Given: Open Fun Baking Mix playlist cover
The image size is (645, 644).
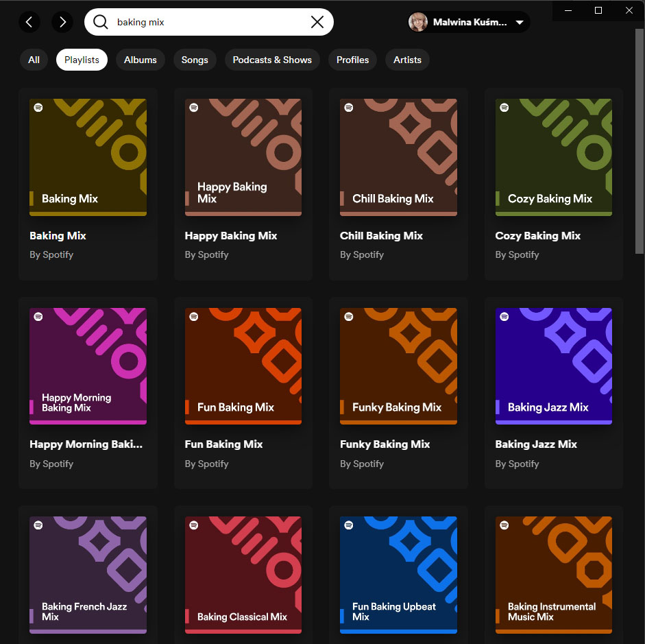Looking at the screenshot, I should click(x=243, y=366).
